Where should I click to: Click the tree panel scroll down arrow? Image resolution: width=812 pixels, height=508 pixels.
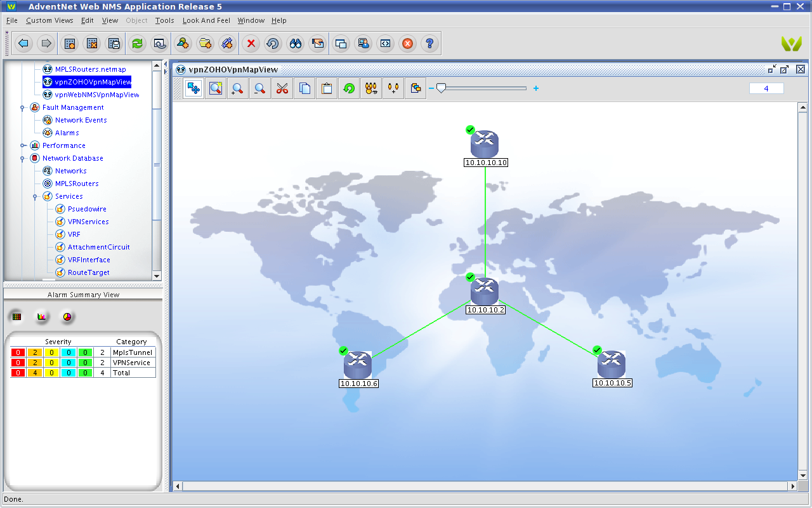click(157, 276)
